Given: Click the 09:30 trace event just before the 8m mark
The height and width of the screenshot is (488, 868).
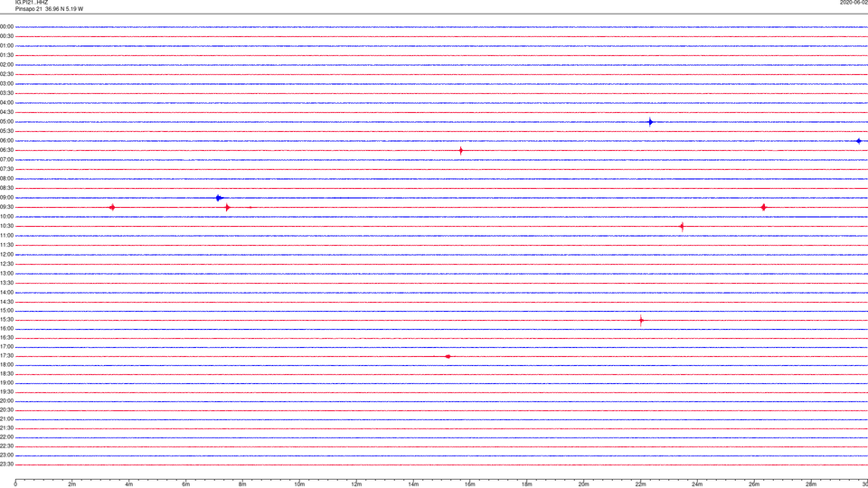Looking at the screenshot, I should [227, 208].
